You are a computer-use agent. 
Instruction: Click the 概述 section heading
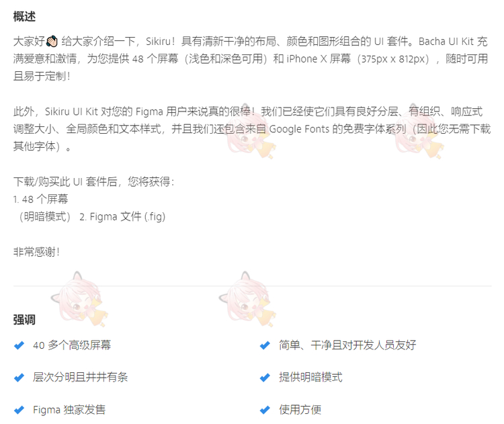coord(24,16)
